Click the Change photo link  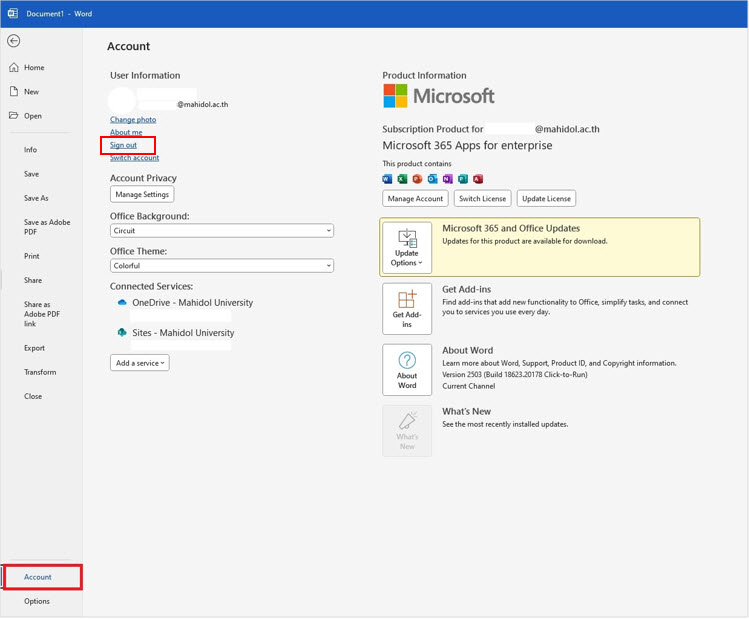133,120
